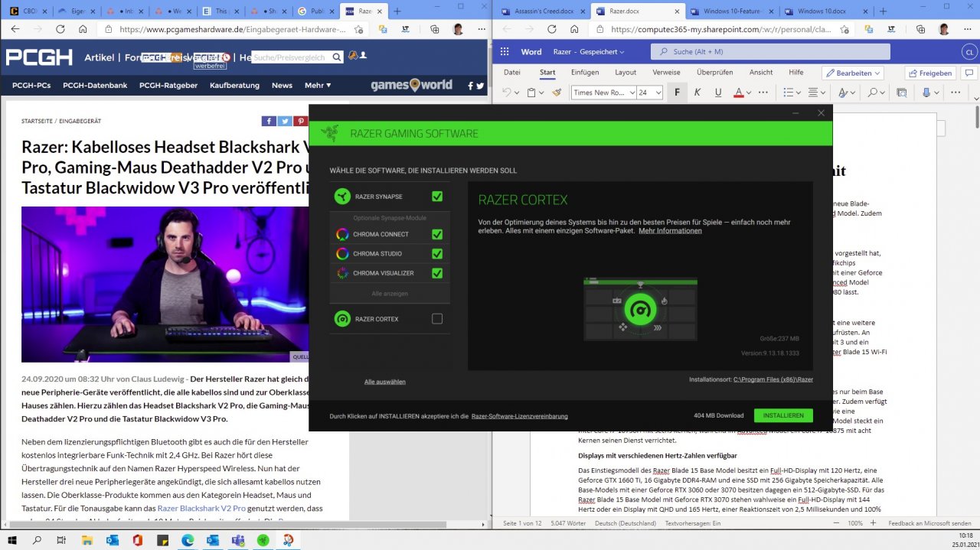Close the Razer installer window
The image size is (980, 550).
tap(821, 113)
